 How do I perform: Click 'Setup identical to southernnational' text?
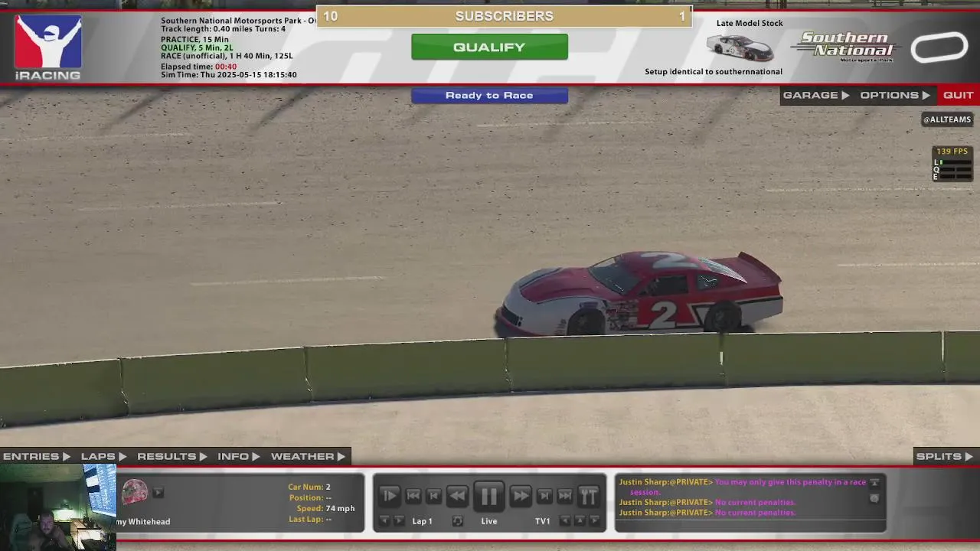[714, 72]
